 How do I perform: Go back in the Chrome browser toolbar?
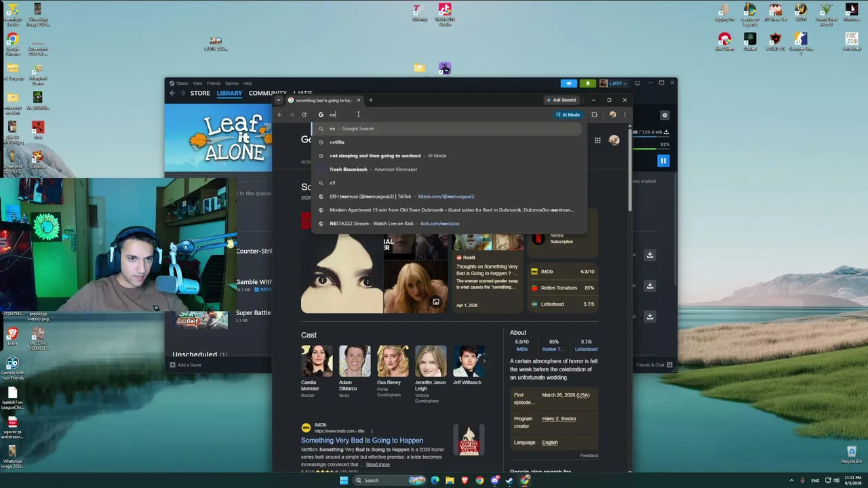(x=279, y=115)
